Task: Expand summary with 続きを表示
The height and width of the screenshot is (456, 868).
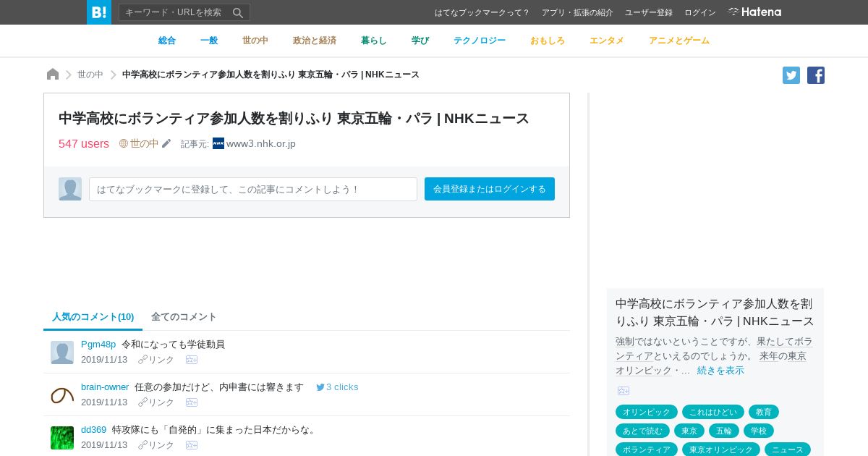Action: pos(720,370)
